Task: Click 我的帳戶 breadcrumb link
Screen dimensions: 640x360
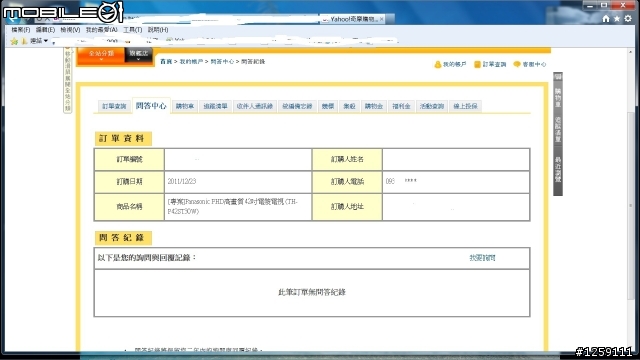Action: click(x=191, y=62)
